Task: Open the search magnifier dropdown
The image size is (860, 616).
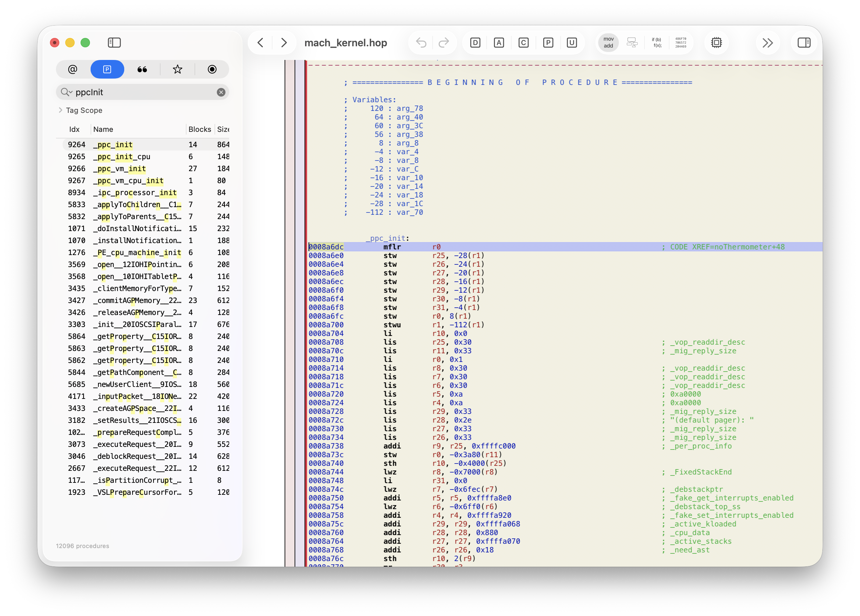Action: pos(66,92)
